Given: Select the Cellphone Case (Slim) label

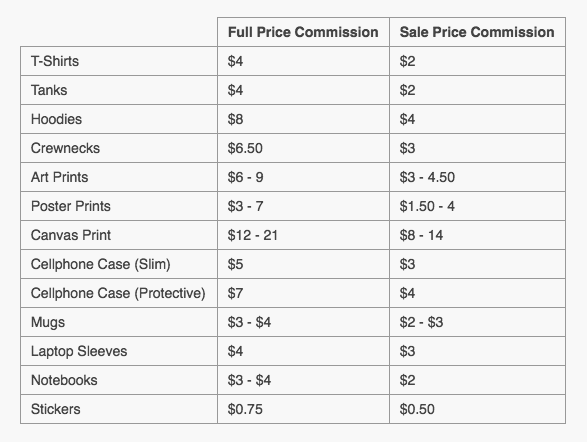Looking at the screenshot, I should [100, 264].
